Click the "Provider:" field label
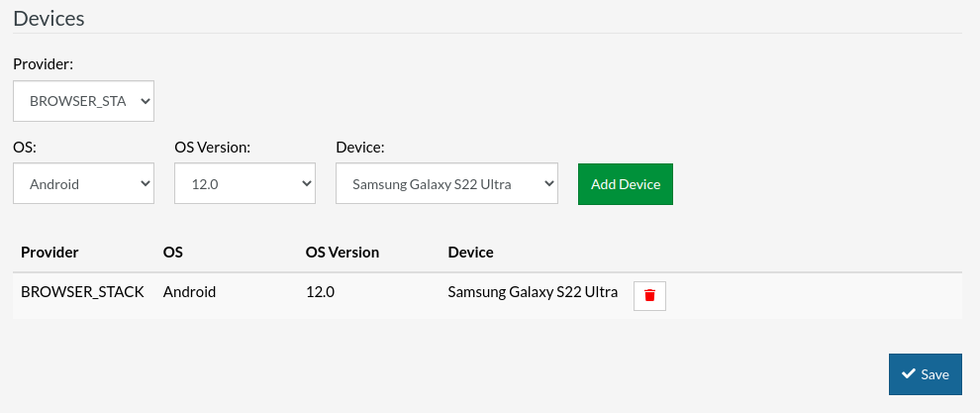This screenshot has height=413, width=980. [x=44, y=63]
